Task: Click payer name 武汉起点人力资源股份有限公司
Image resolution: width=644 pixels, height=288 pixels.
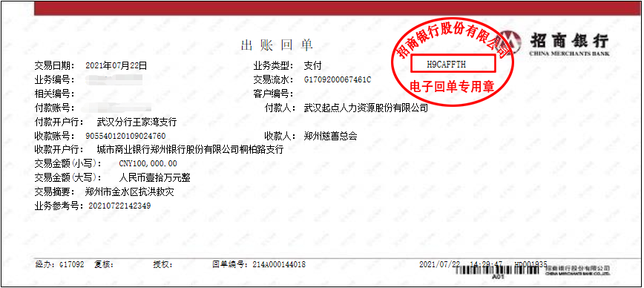Action: click(x=366, y=108)
